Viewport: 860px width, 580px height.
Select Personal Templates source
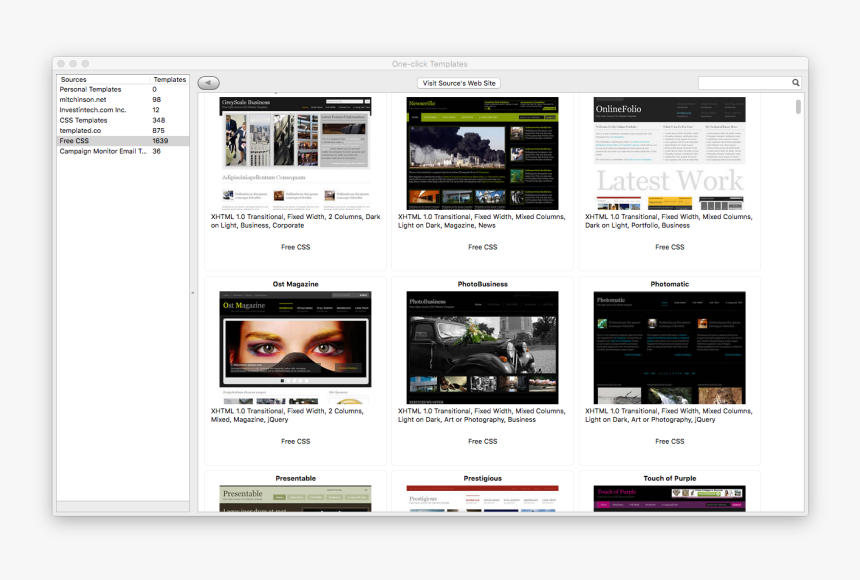(x=123, y=89)
